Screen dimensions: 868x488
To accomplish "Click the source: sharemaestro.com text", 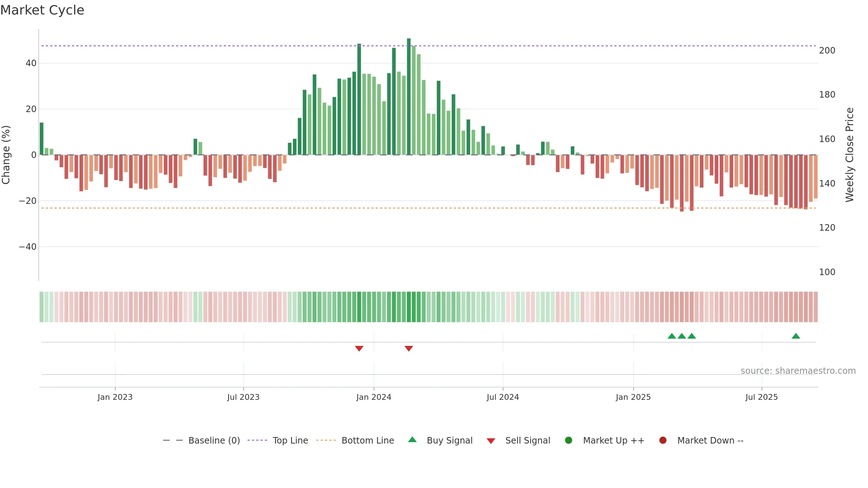I will coord(798,371).
